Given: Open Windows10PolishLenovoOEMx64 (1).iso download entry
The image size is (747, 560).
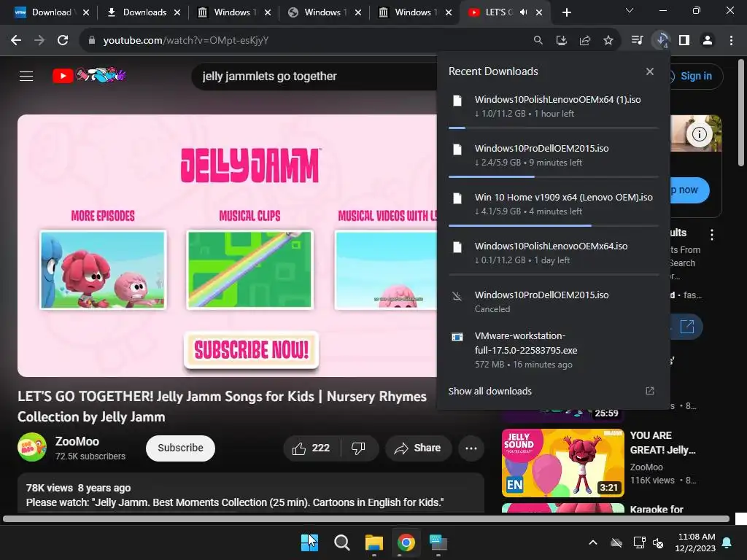Looking at the screenshot, I should (x=554, y=107).
